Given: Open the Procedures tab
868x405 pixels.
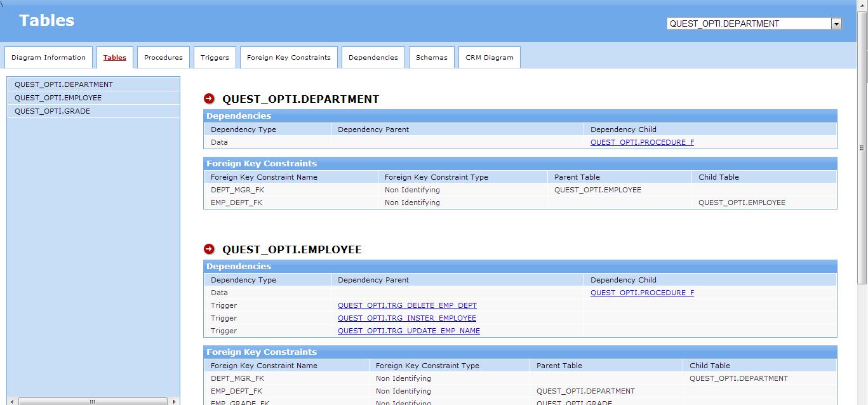Looking at the screenshot, I should (x=163, y=58).
